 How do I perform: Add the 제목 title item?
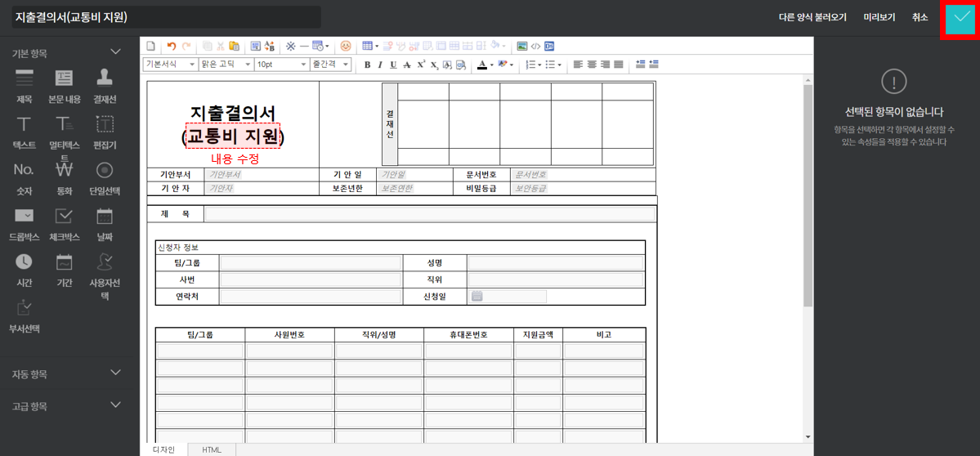coord(25,85)
